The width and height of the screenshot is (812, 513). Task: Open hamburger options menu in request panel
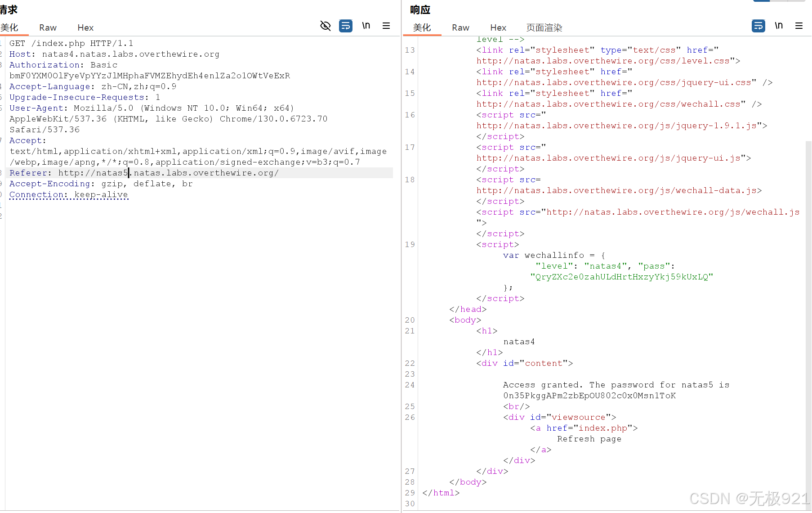(386, 26)
